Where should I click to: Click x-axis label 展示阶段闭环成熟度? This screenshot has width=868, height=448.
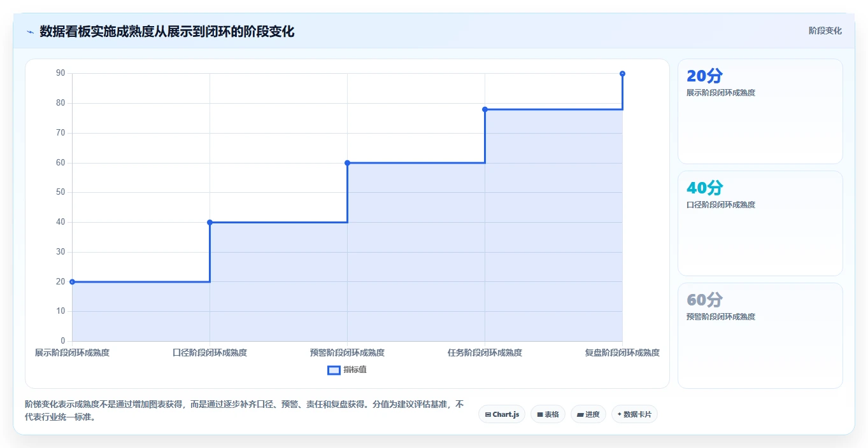(72, 353)
